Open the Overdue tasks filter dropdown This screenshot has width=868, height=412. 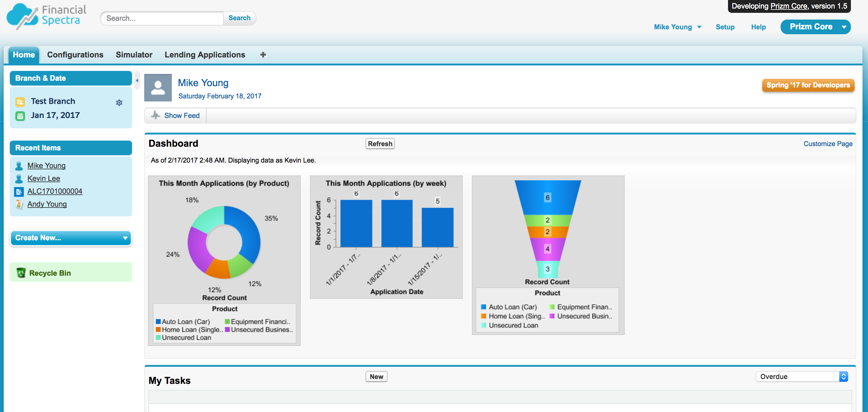click(x=802, y=376)
